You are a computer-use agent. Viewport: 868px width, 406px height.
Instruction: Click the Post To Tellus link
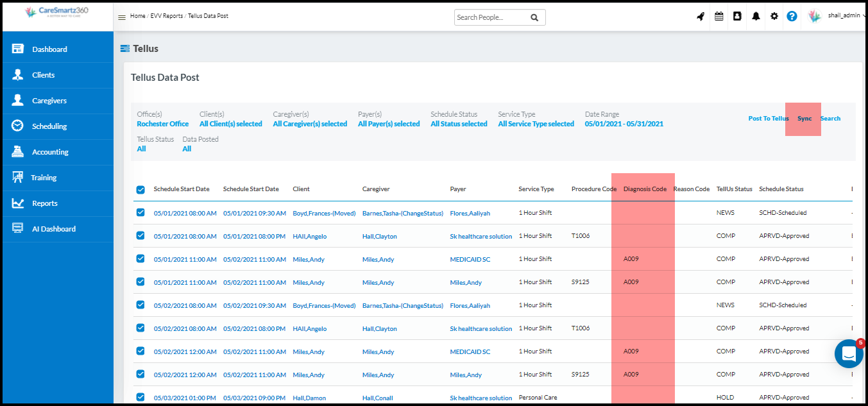pos(768,119)
